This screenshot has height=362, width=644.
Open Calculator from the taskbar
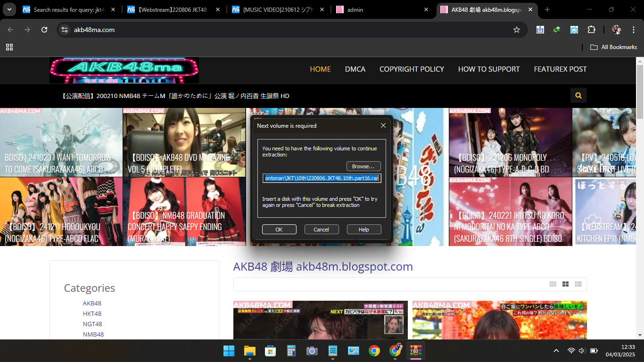pyautogui.click(x=291, y=351)
